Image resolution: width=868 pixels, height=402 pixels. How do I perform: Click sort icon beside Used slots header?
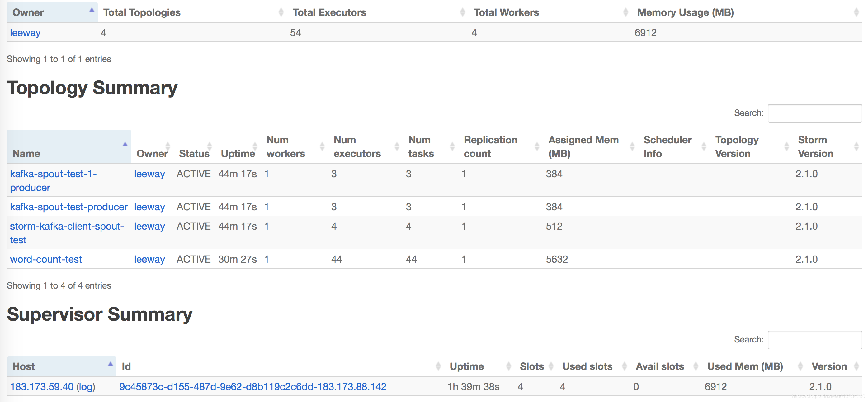(624, 366)
